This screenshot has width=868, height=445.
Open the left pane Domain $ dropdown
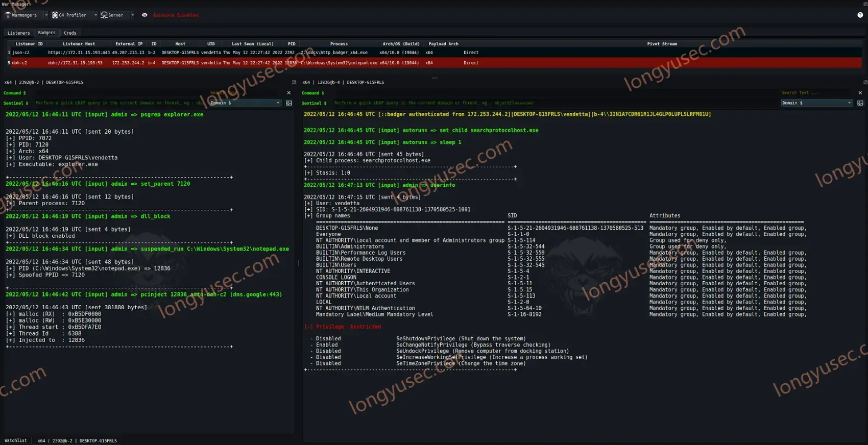click(x=245, y=103)
